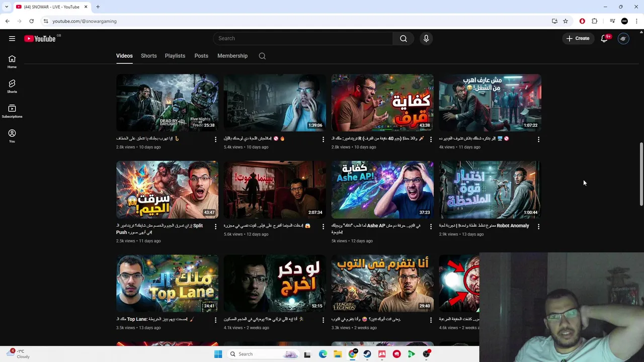Open options menu for Split Push video
The width and height of the screenshot is (644, 362).
pos(215,227)
